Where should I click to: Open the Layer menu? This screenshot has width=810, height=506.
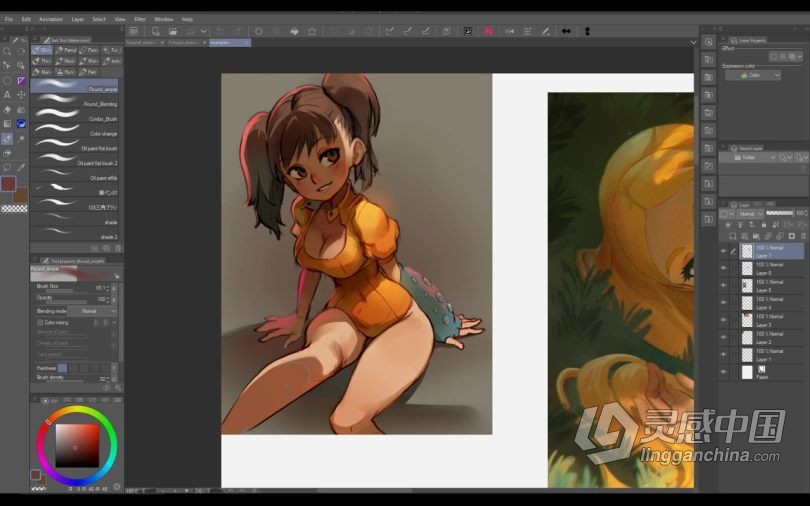pyautogui.click(x=77, y=19)
